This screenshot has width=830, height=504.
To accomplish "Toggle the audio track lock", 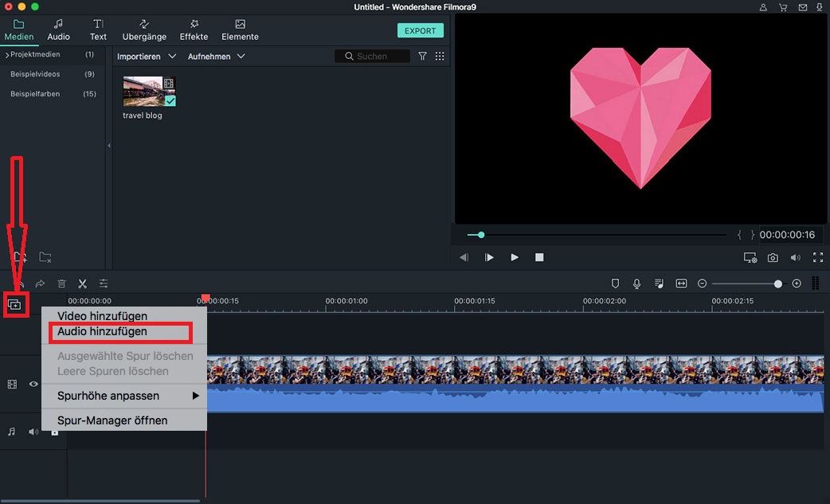I will (54, 432).
